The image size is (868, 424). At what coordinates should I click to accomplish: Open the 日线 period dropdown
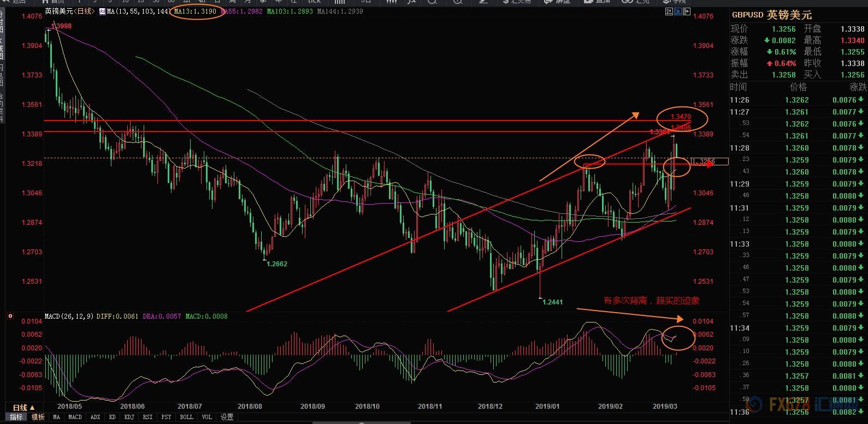click(x=23, y=408)
